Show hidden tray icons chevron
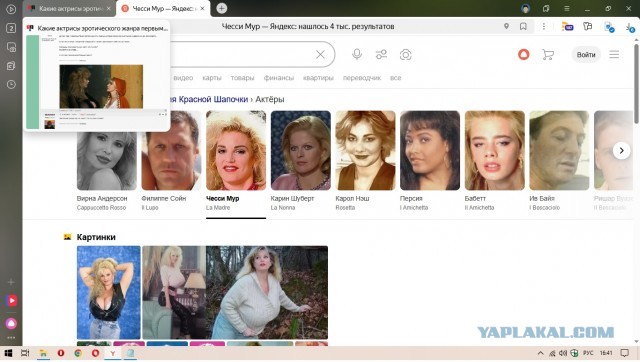Screen dimensions: 640x362 [x=540, y=353]
